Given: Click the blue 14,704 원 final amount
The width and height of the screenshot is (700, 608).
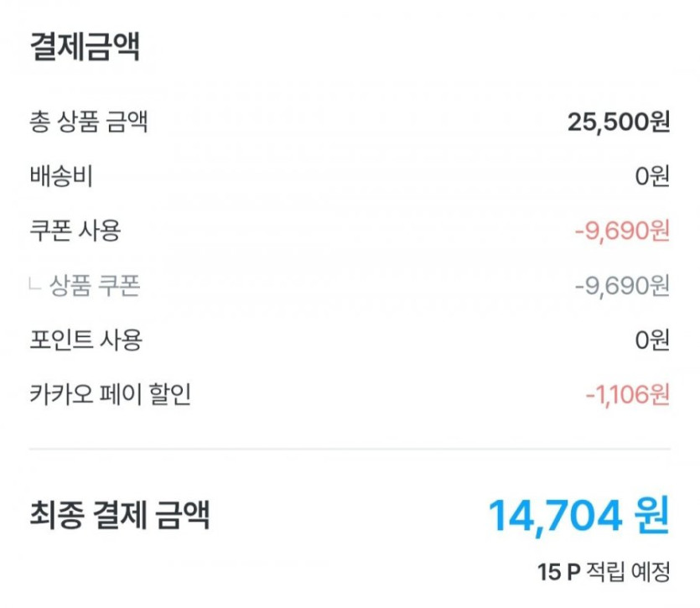Looking at the screenshot, I should pyautogui.click(x=578, y=515).
